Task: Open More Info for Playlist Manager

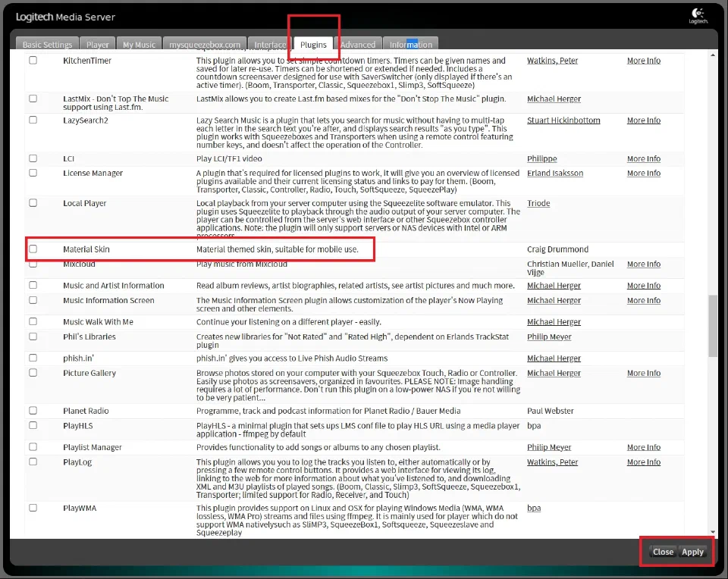Action: [x=644, y=447]
